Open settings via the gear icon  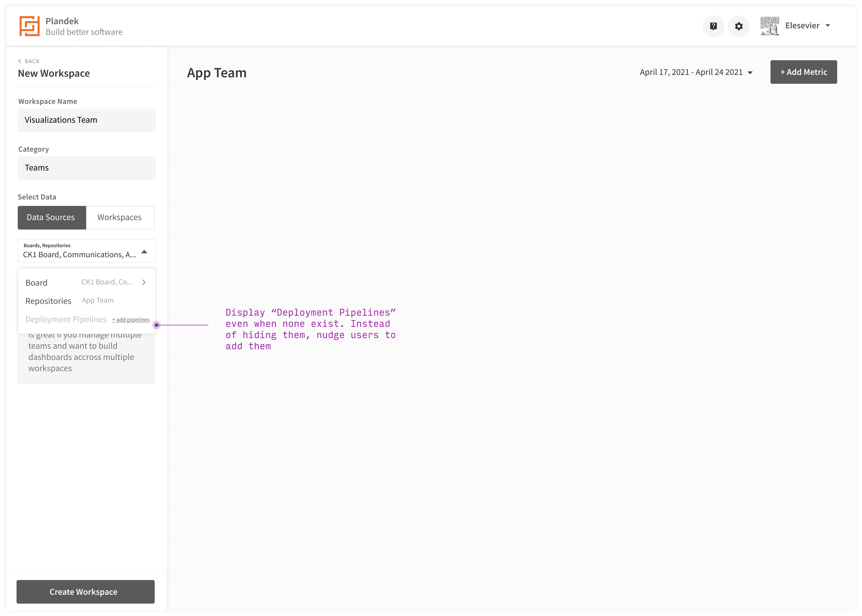coord(738,26)
